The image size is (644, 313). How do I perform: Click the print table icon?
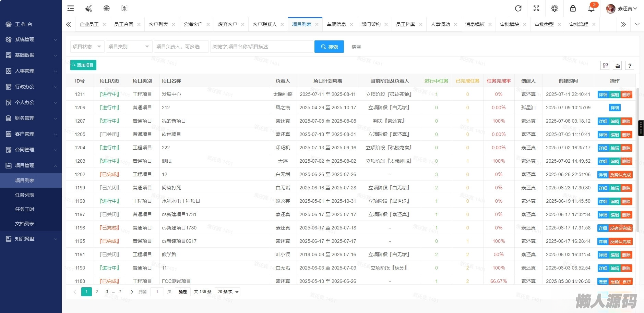[617, 65]
